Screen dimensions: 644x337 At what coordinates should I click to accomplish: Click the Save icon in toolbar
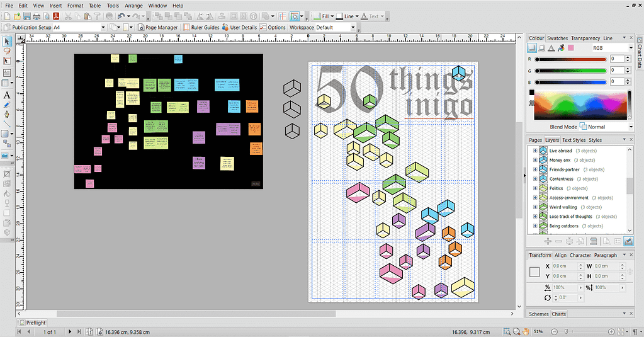click(x=26, y=16)
